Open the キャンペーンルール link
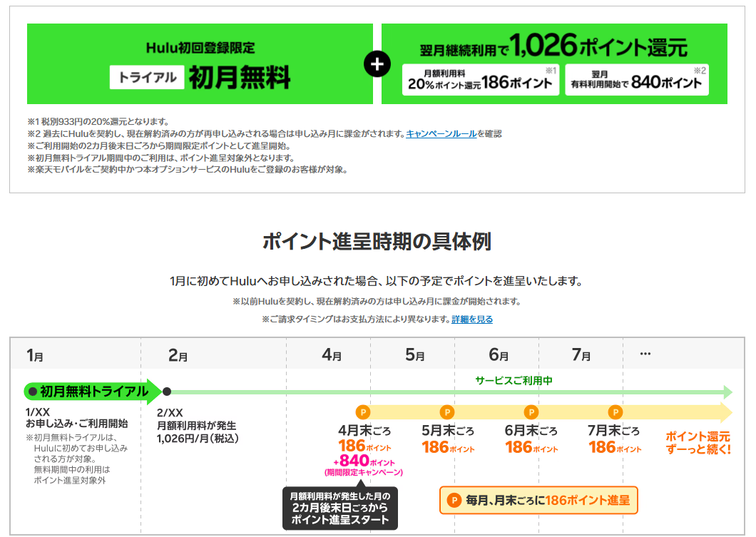Image resolution: width=756 pixels, height=537 pixels. coord(441,134)
